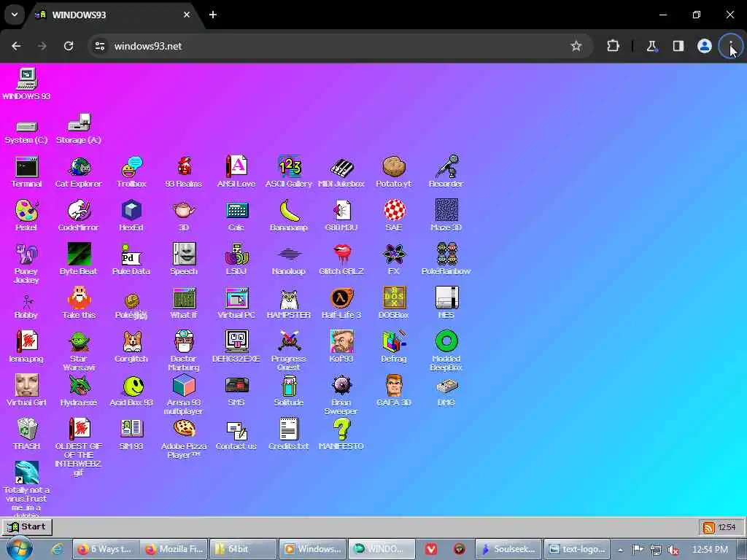Launch Byte Beat icon
747x560 pixels.
(x=79, y=254)
